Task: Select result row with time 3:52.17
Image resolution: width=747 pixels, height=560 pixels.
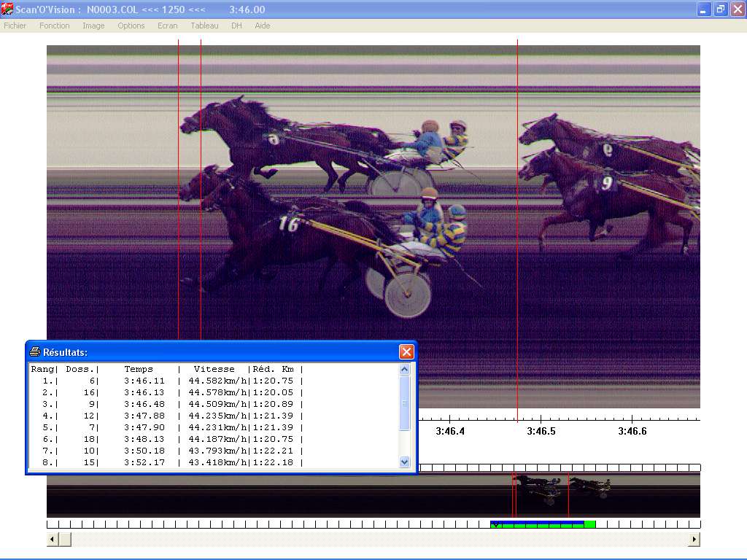Action: pos(167,462)
